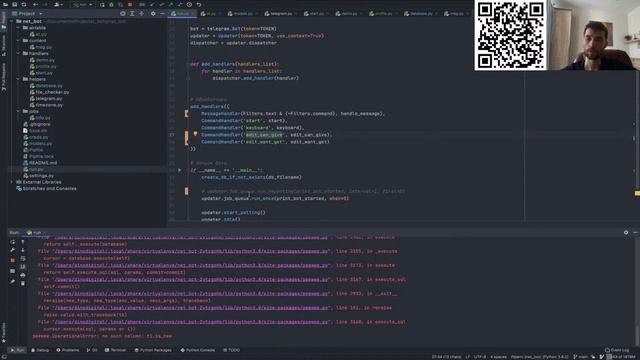
Task: Click the VCS history clock icon
Action: [189, 4]
